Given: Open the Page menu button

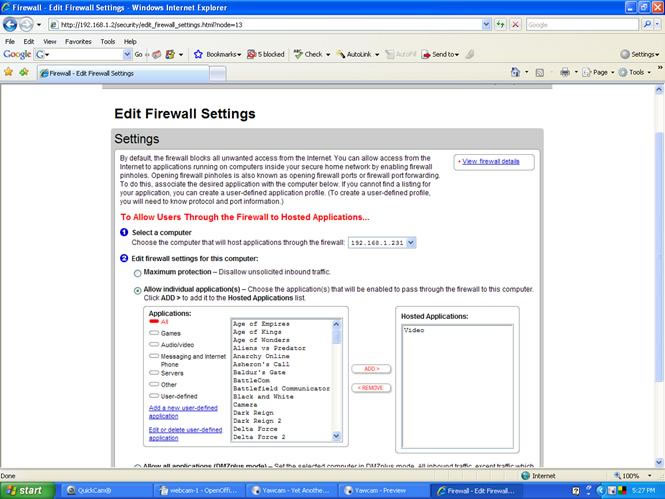Looking at the screenshot, I should [599, 72].
